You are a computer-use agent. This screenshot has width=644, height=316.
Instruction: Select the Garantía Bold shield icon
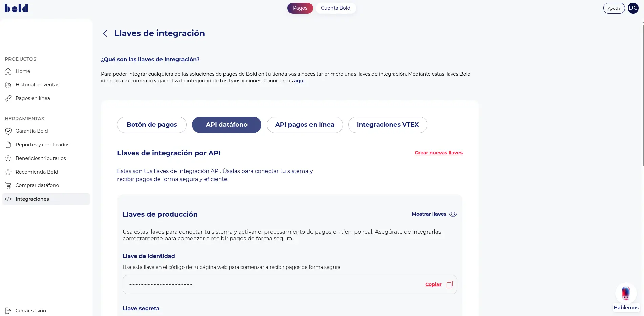click(8, 131)
